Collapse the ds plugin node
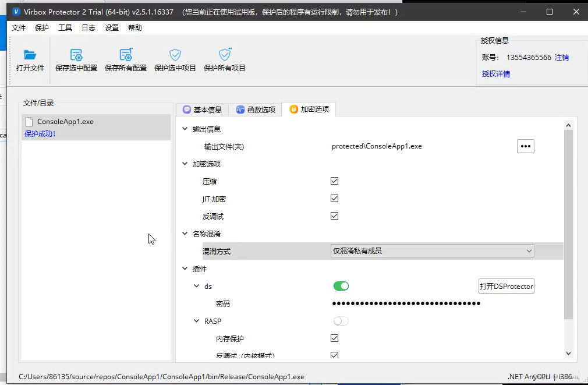588x385 pixels. point(197,286)
